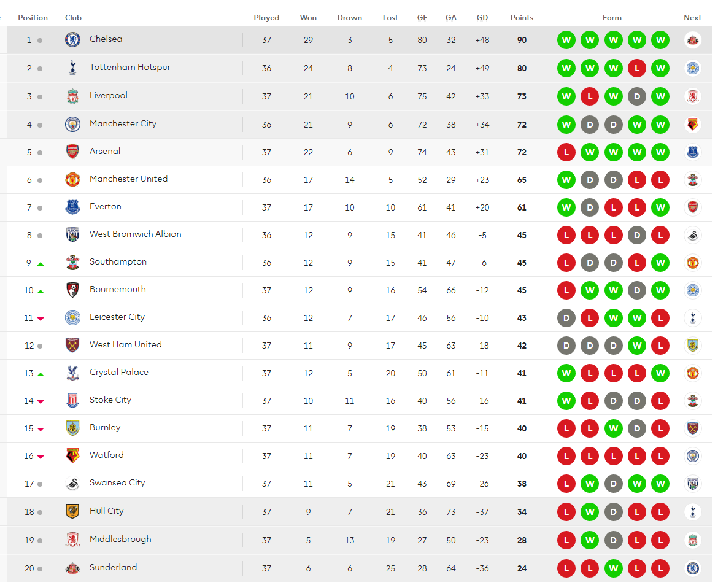Screen dimensions: 718x588
Task: Click Tottenham's red L form badge
Action: point(637,68)
